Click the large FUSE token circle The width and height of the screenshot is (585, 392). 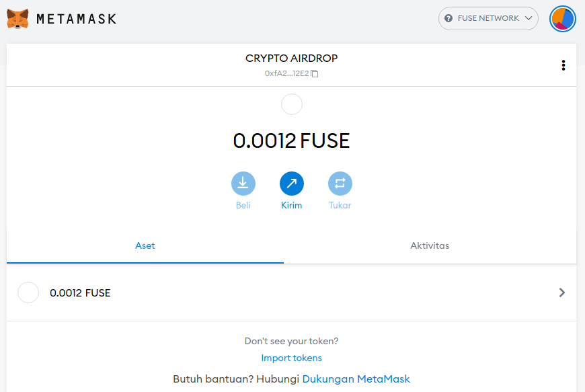pos(291,104)
